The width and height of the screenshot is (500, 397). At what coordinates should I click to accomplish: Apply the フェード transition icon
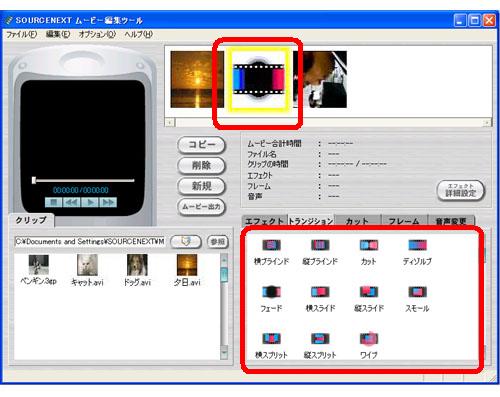click(x=271, y=292)
